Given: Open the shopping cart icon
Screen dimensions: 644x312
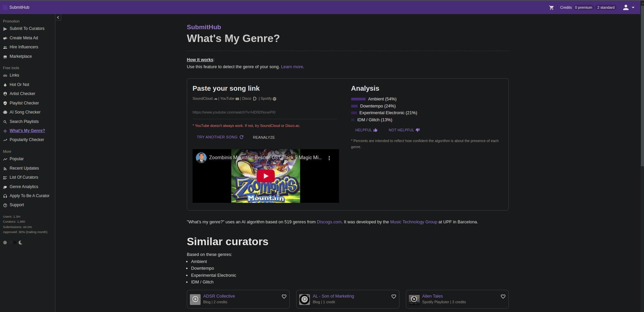Looking at the screenshot, I should [x=551, y=7].
